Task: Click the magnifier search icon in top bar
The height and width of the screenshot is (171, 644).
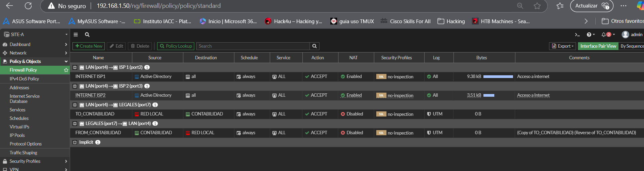Action: pyautogui.click(x=87, y=34)
